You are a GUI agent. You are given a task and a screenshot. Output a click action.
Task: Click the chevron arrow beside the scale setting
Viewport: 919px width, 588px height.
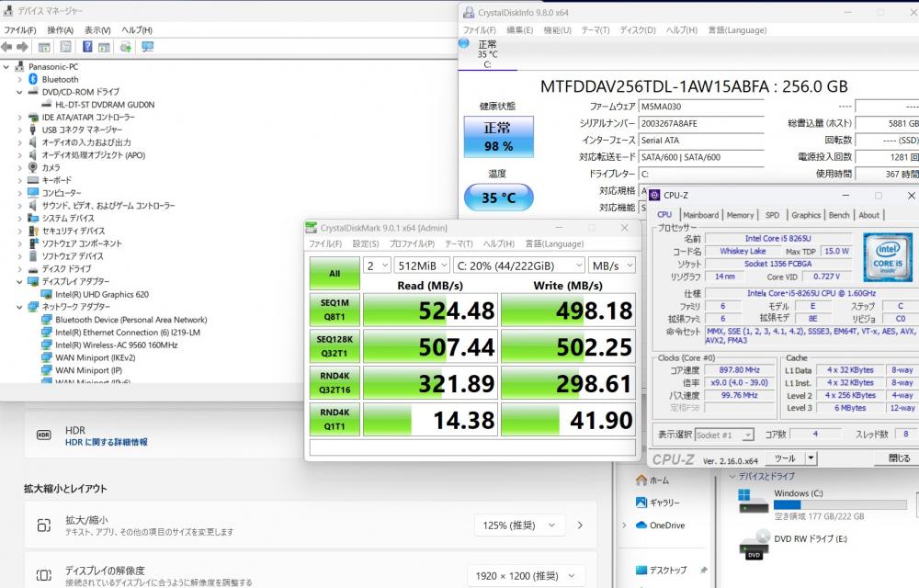click(580, 526)
